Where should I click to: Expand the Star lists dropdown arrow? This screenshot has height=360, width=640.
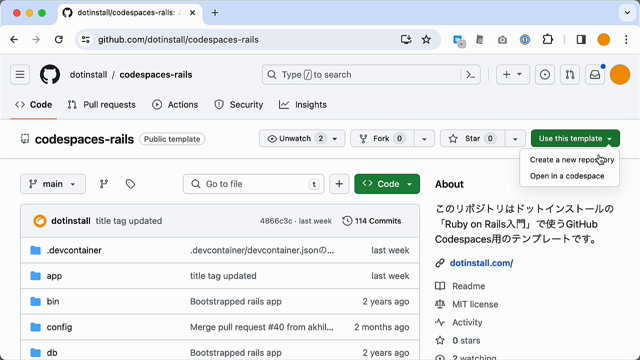click(x=515, y=139)
